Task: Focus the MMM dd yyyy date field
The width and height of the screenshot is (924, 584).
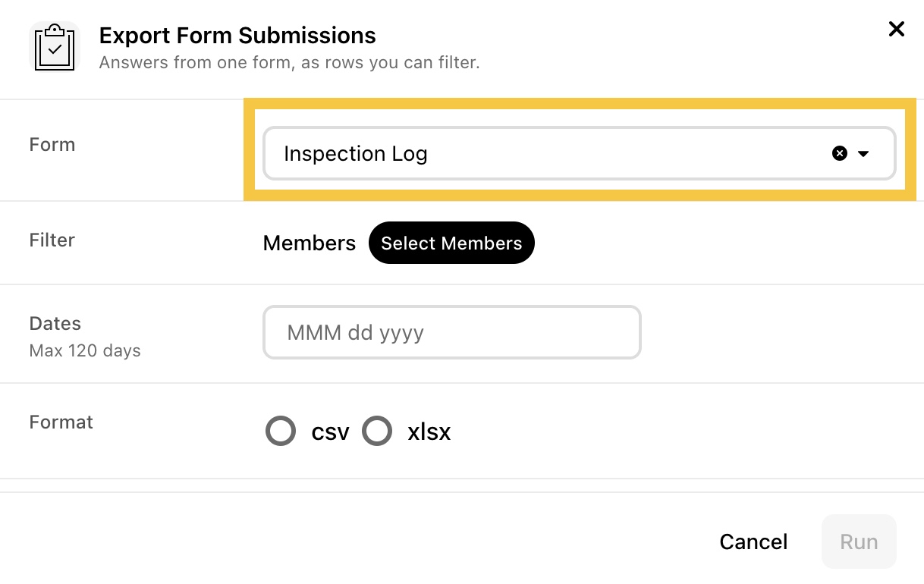Action: click(x=452, y=332)
